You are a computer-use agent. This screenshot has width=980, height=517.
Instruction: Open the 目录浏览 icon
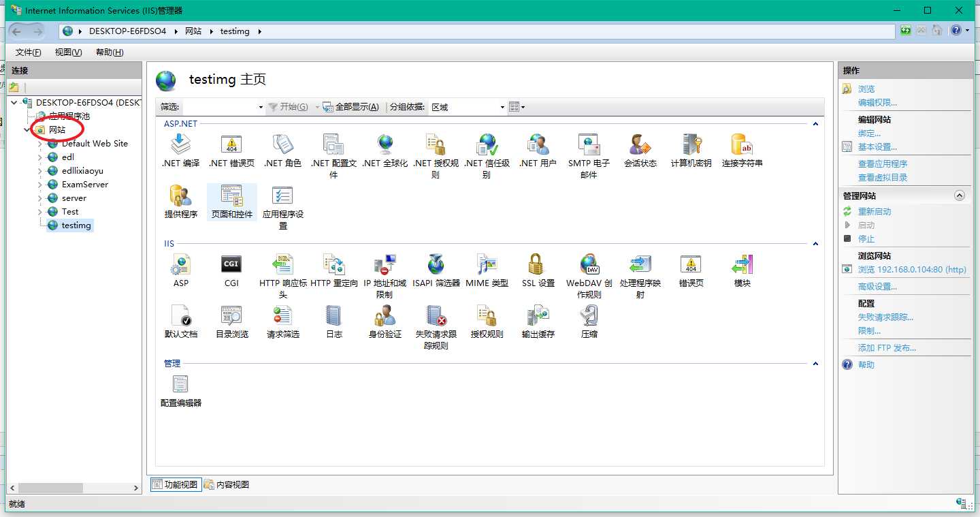[x=231, y=322]
